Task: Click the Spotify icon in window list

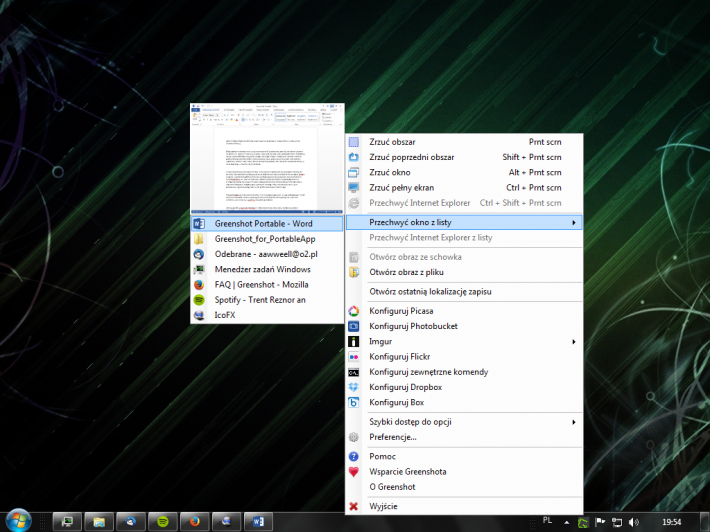Action: tap(199, 300)
